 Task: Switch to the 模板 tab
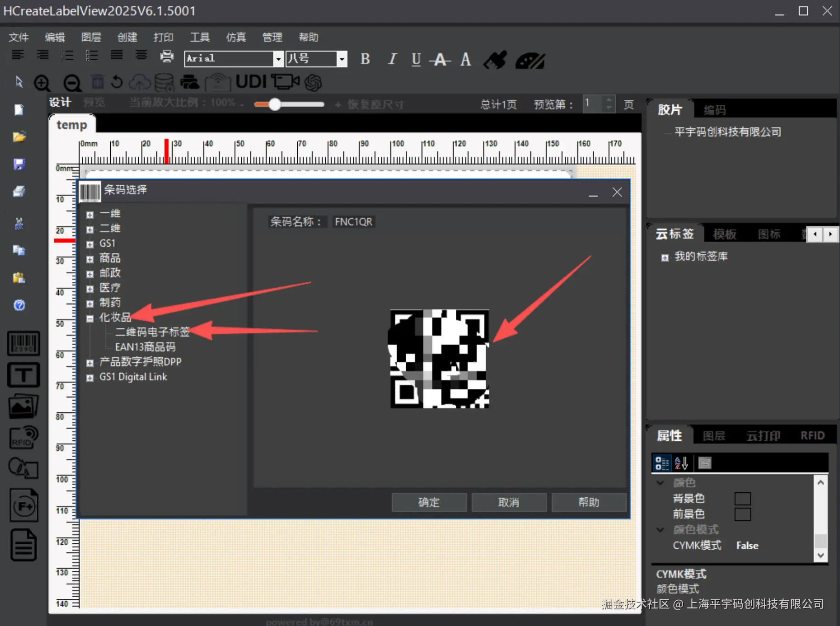pos(725,234)
